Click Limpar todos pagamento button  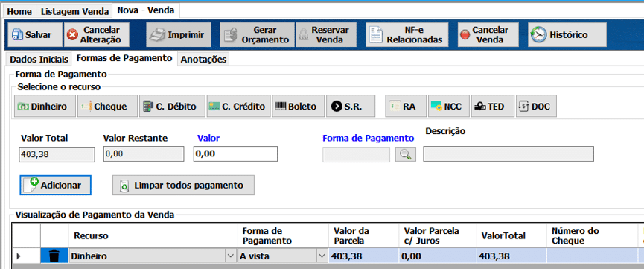183,185
